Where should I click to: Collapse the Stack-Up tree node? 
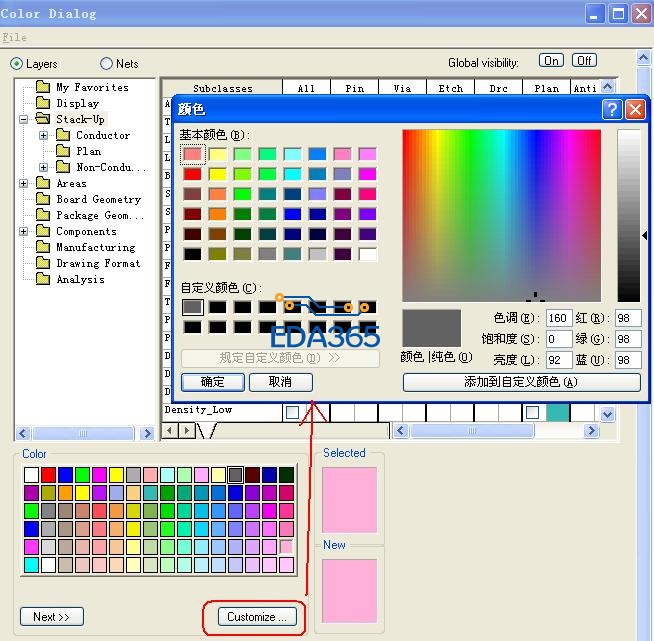pos(24,119)
